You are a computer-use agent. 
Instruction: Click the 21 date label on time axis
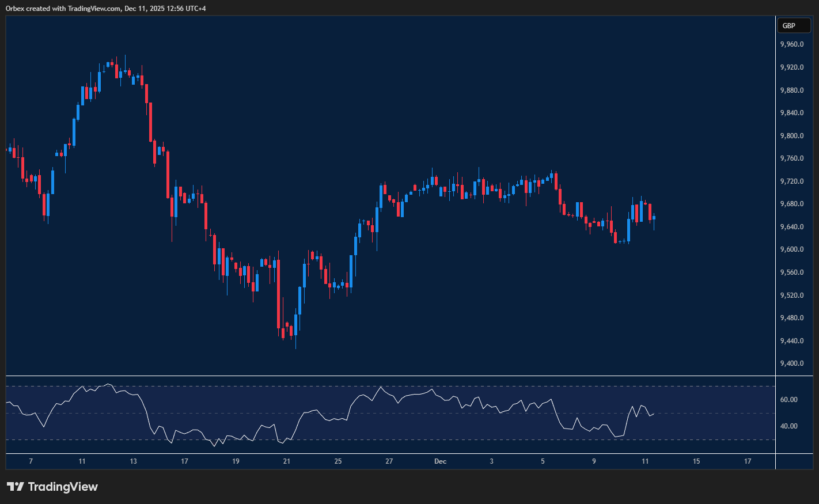coord(287,461)
